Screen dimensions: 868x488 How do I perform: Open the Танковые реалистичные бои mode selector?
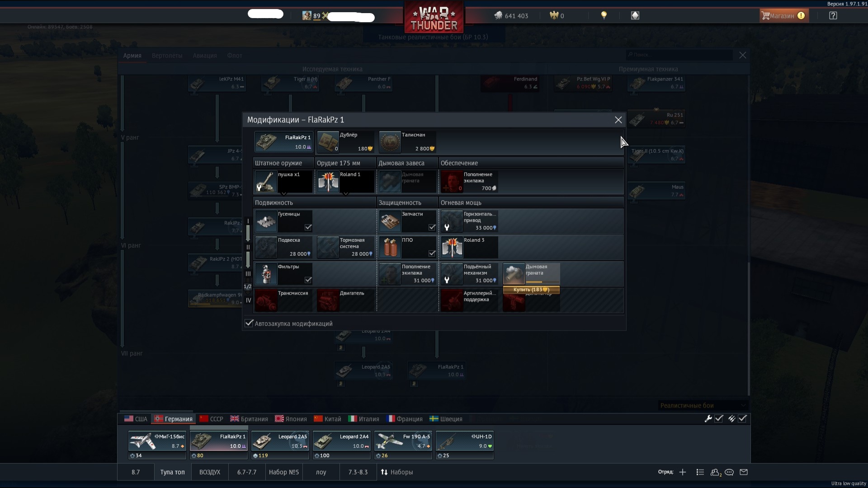pos(433,37)
